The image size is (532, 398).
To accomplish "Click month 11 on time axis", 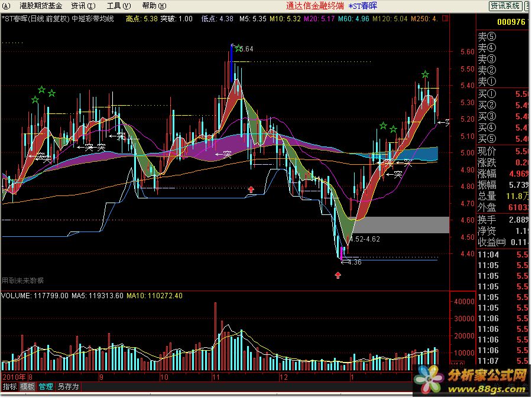I will 216,377.
